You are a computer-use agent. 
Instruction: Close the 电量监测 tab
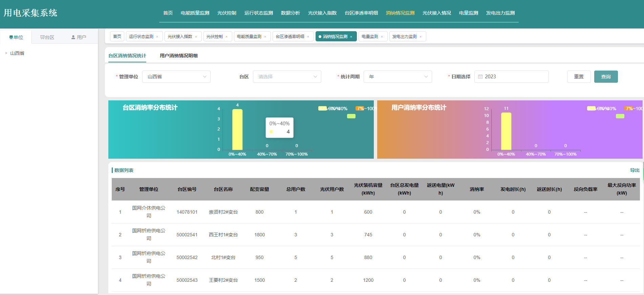(382, 37)
